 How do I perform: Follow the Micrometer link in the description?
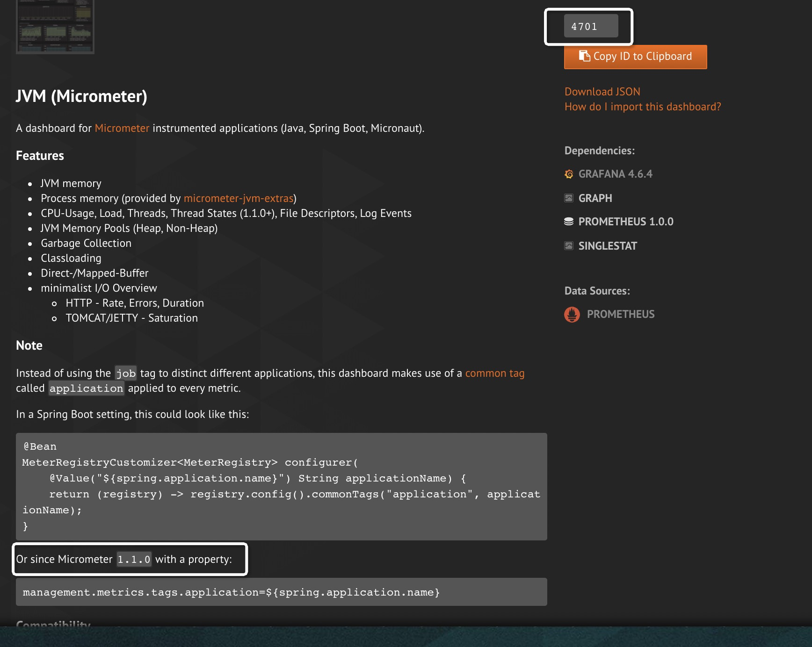122,128
